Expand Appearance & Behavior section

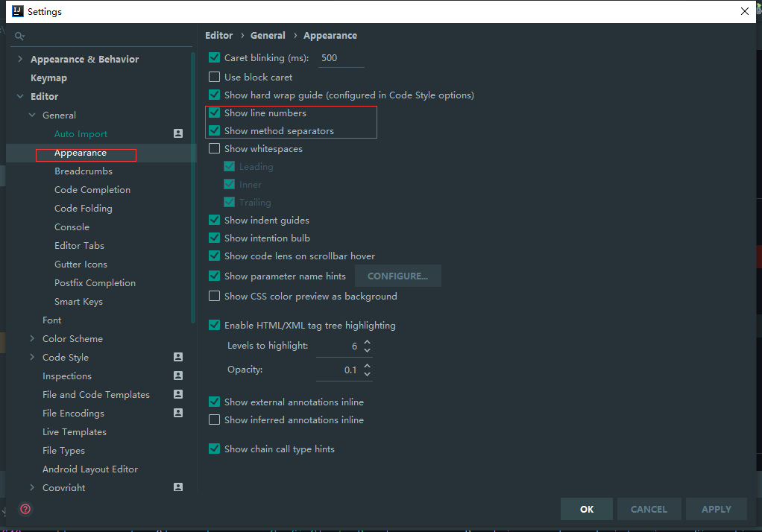click(x=20, y=59)
